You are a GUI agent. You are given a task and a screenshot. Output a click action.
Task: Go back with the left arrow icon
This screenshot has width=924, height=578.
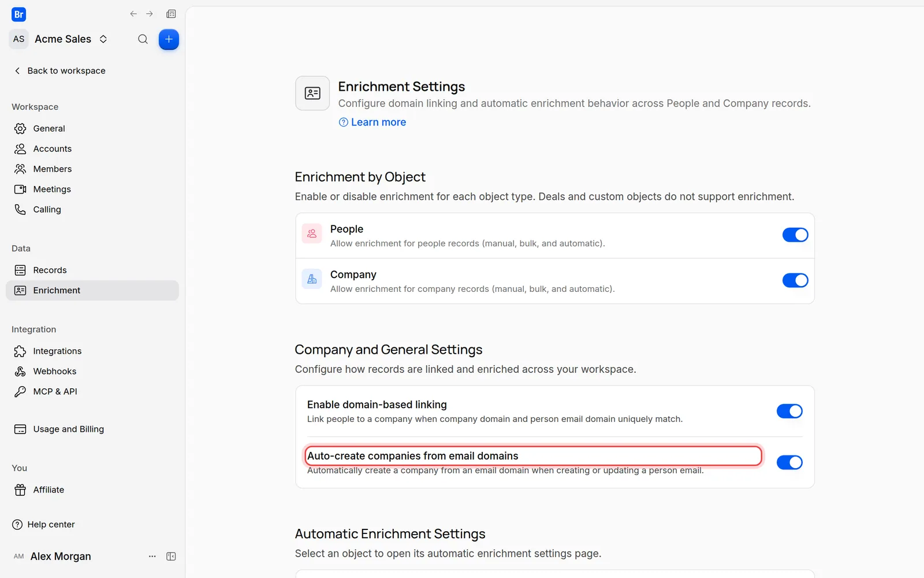tap(133, 14)
